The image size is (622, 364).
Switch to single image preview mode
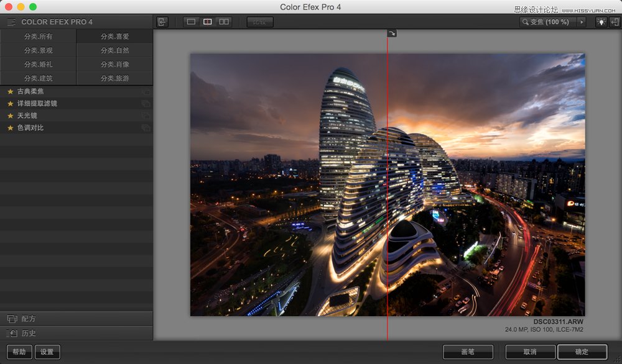click(x=191, y=22)
